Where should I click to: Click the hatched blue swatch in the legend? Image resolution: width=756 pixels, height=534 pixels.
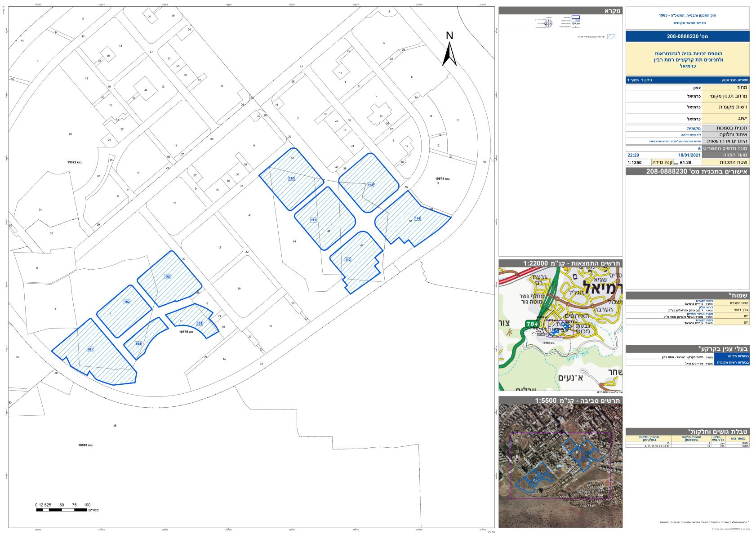tap(611, 37)
